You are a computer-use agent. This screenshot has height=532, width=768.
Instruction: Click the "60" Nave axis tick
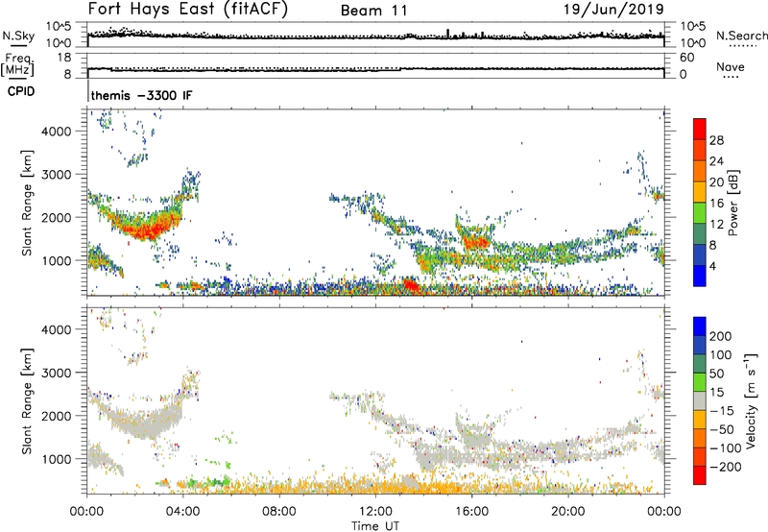pos(686,58)
